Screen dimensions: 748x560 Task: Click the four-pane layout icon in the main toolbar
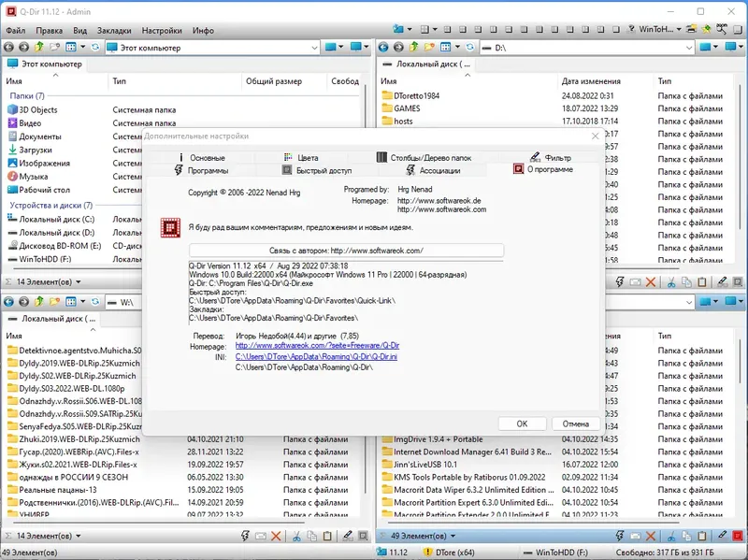pos(424,30)
